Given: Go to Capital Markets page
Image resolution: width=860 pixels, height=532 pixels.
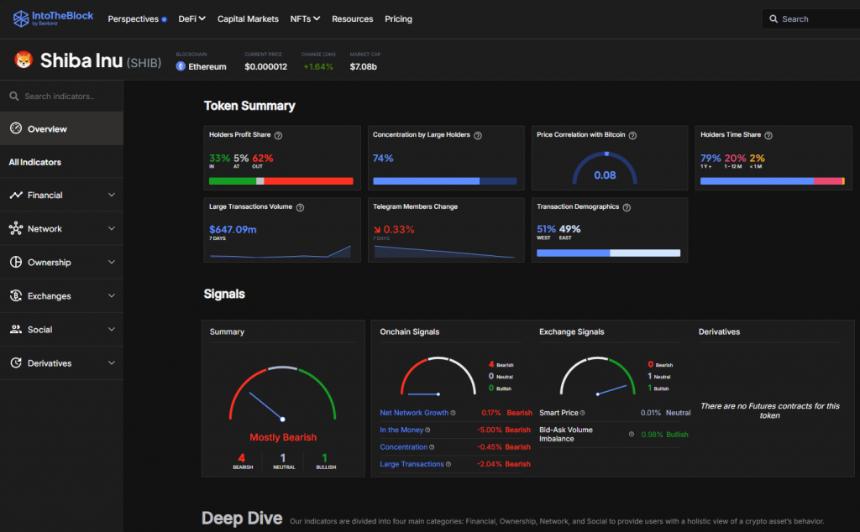Looking at the screenshot, I should pyautogui.click(x=248, y=19).
